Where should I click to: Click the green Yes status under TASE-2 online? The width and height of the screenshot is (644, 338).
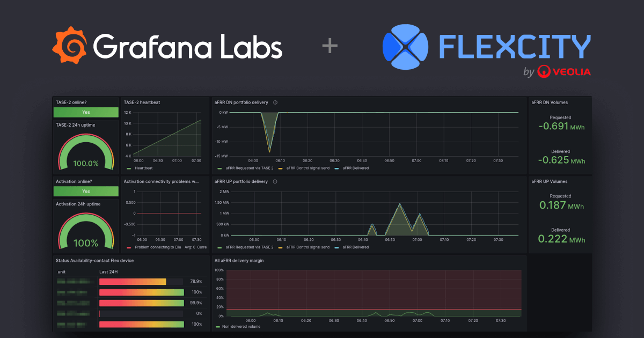85,112
